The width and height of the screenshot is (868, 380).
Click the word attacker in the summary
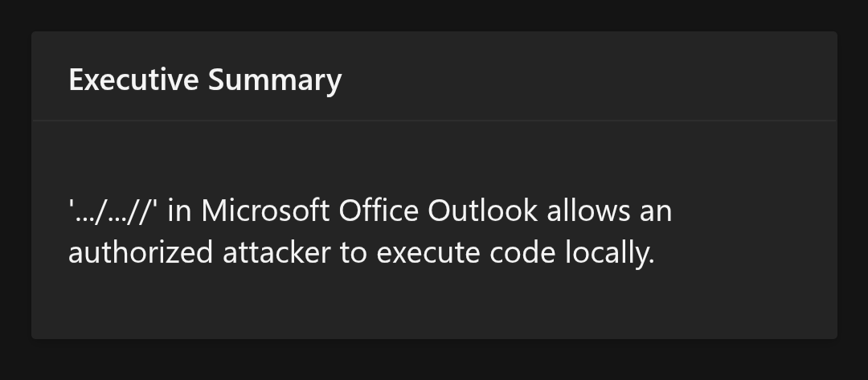click(x=276, y=253)
